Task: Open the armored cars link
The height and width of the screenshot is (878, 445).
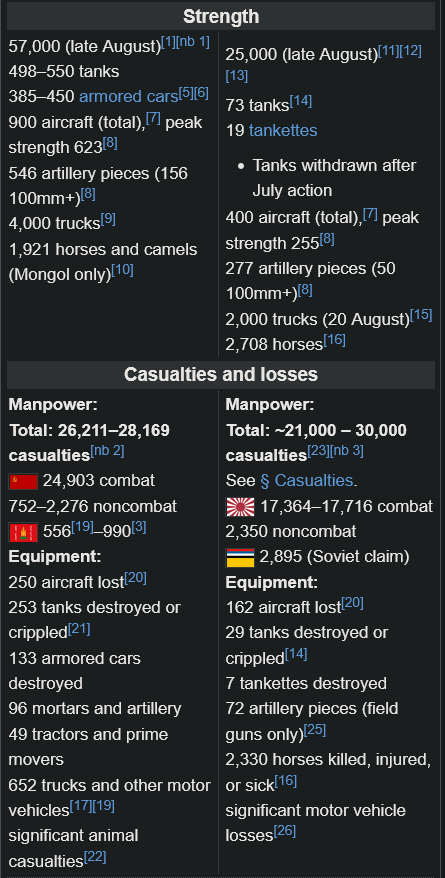Action: click(x=128, y=96)
